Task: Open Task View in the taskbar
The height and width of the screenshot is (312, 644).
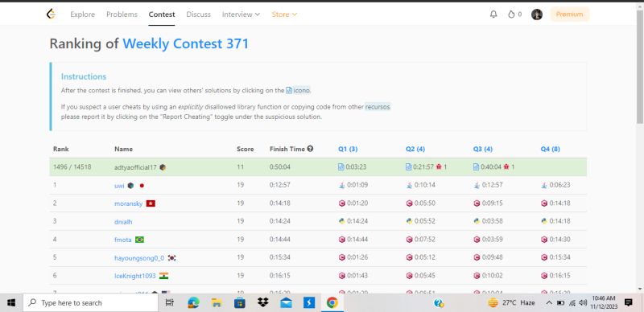Action: click(169, 302)
